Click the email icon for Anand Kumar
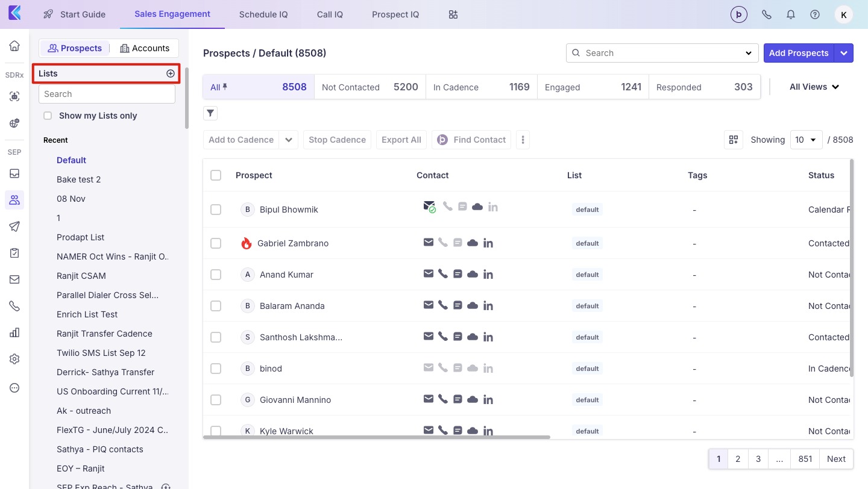This screenshot has width=868, height=489. (x=429, y=274)
